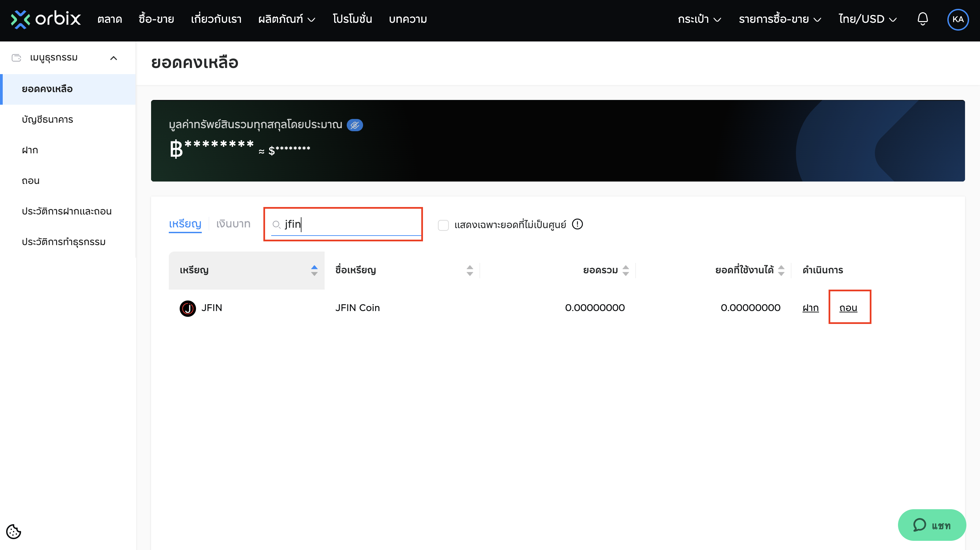
Task: Open the KA profile avatar
Action: coord(958,19)
